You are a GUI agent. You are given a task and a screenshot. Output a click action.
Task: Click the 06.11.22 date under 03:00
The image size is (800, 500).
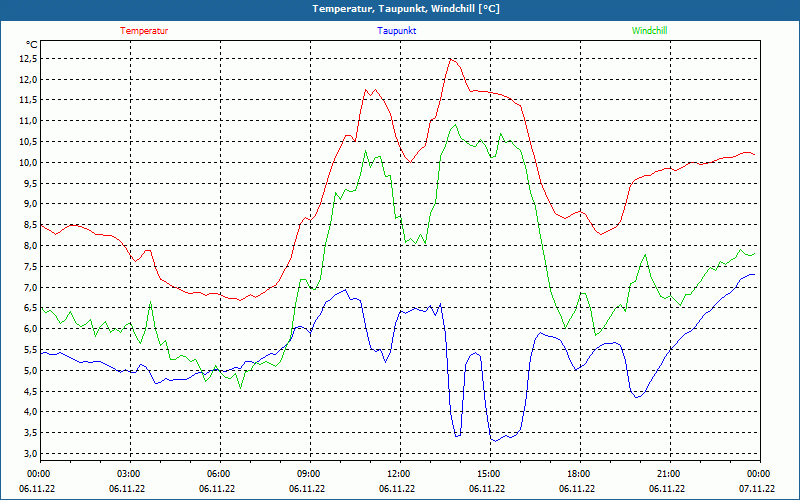click(127, 489)
